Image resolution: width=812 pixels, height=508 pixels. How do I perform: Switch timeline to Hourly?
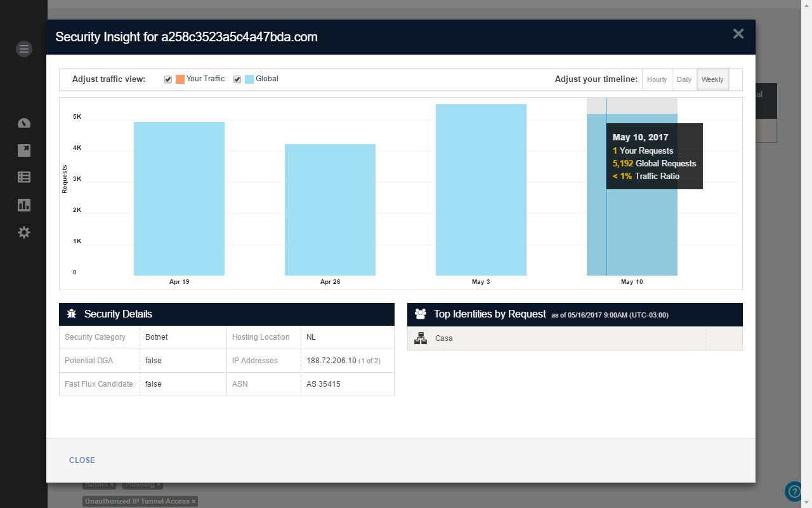point(657,79)
